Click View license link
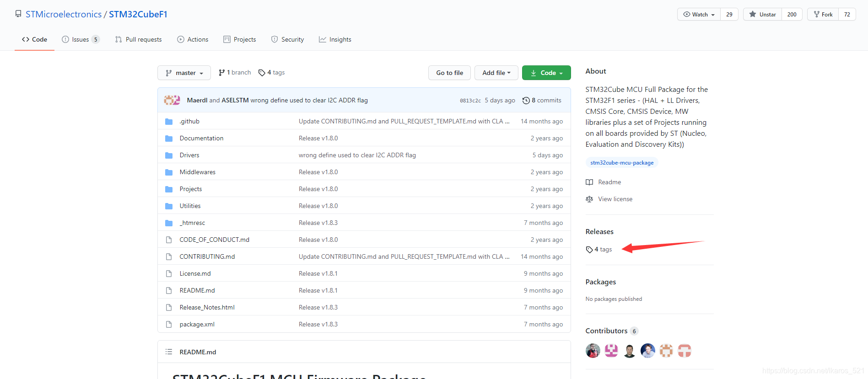868x379 pixels. (609, 199)
